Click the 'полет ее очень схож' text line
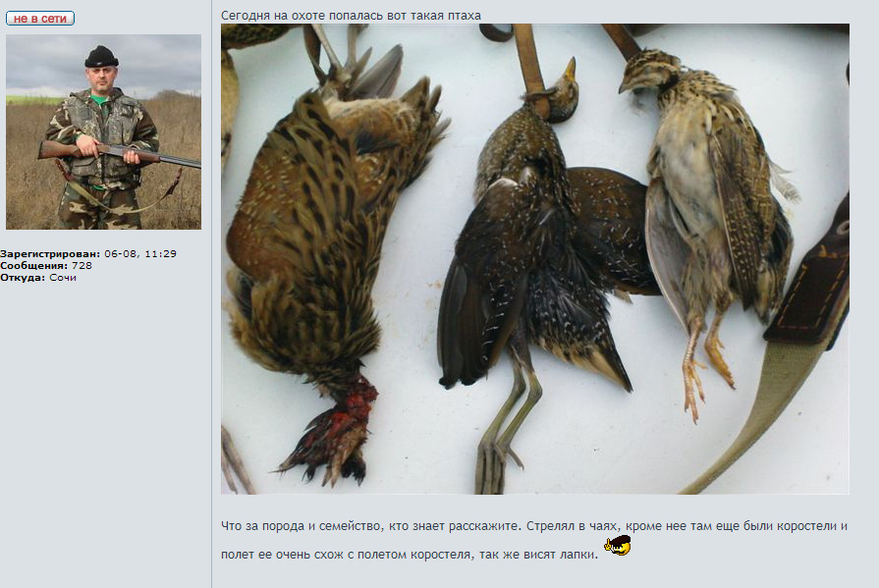Screen dimensions: 879x588 tap(410, 555)
